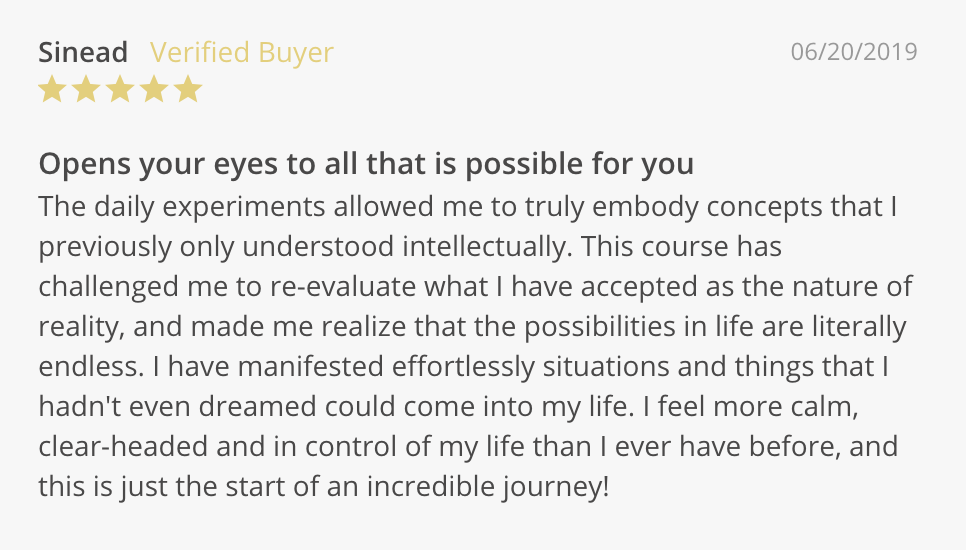Select the fourth rating star
Screen dimensions: 966x550
click(x=153, y=91)
